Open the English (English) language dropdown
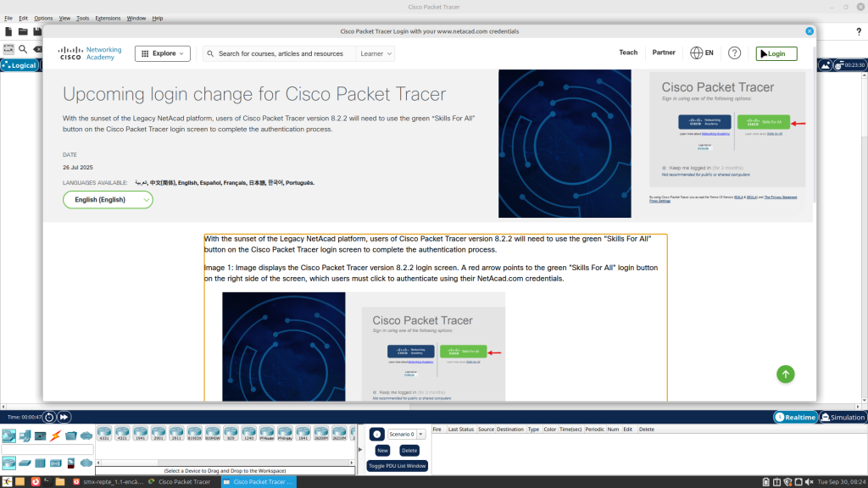 point(108,200)
